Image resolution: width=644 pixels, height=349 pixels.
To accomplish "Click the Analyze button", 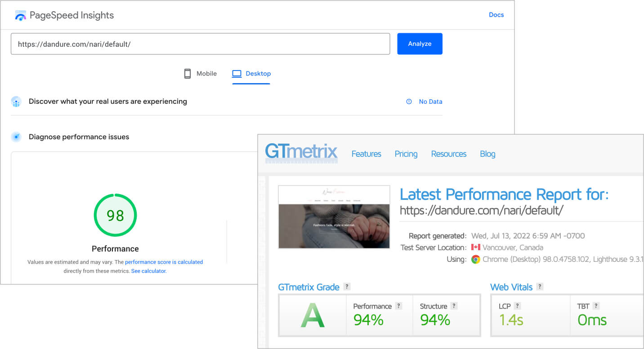I will [x=420, y=44].
